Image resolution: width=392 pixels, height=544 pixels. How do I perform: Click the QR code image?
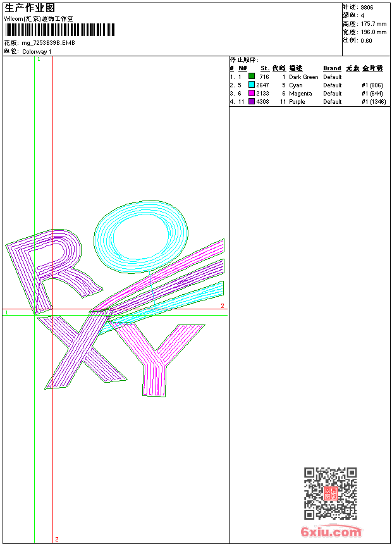click(331, 493)
